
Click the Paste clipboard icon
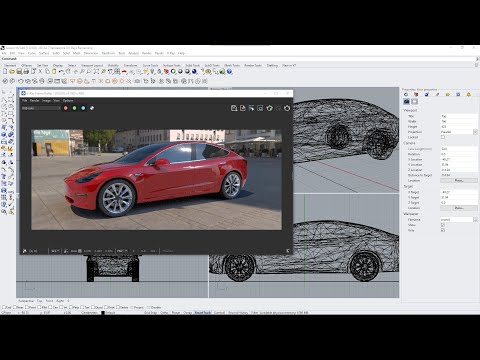(54, 71)
